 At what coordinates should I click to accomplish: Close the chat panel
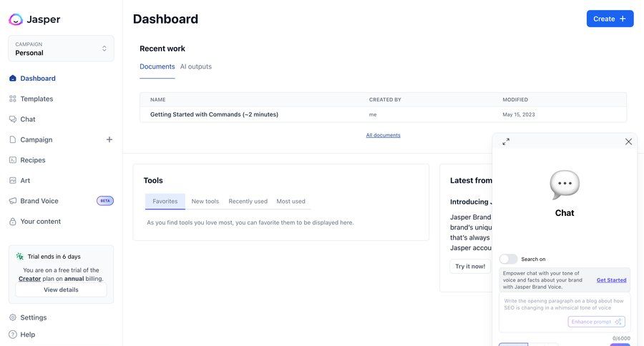click(x=628, y=142)
